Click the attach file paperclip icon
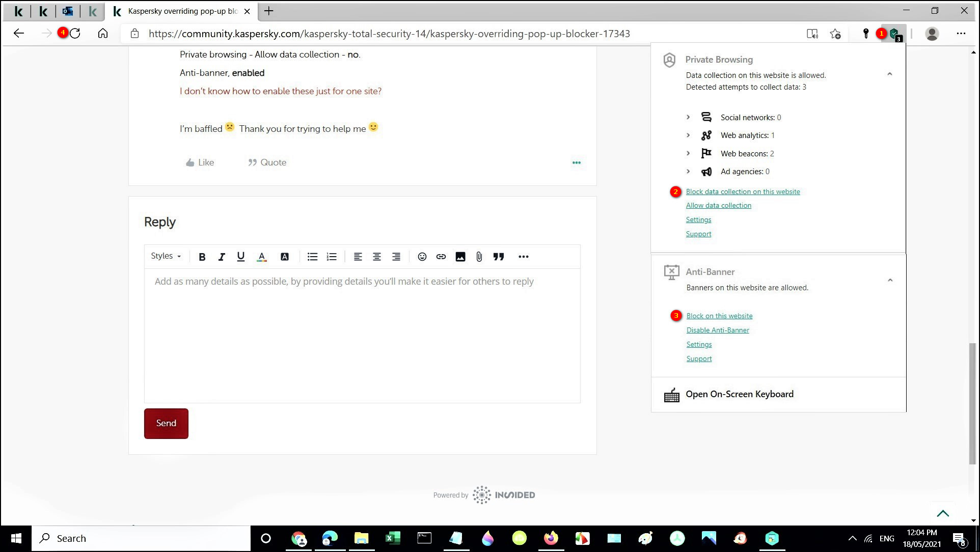 click(479, 257)
